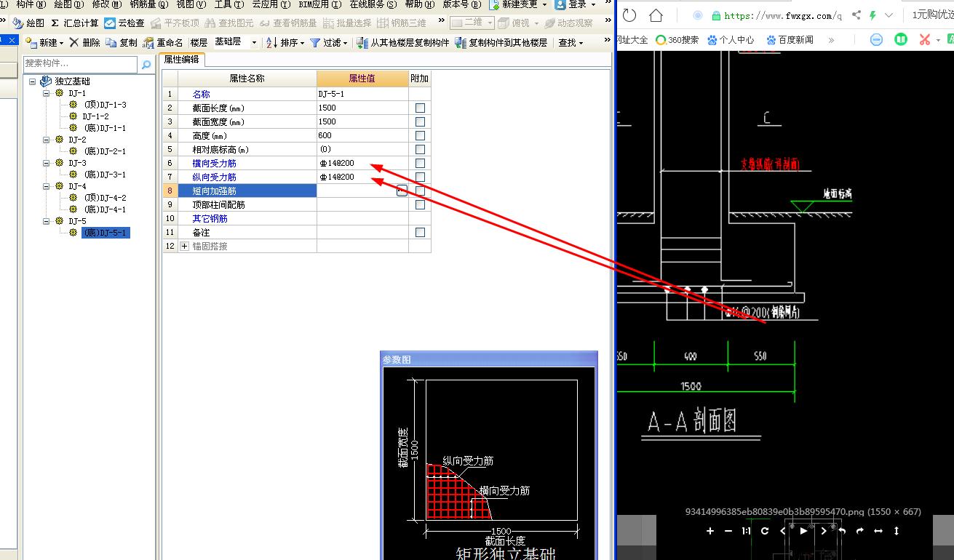Flip image vertically in viewer
Image resolution: width=954 pixels, height=560 pixels.
coord(897,531)
